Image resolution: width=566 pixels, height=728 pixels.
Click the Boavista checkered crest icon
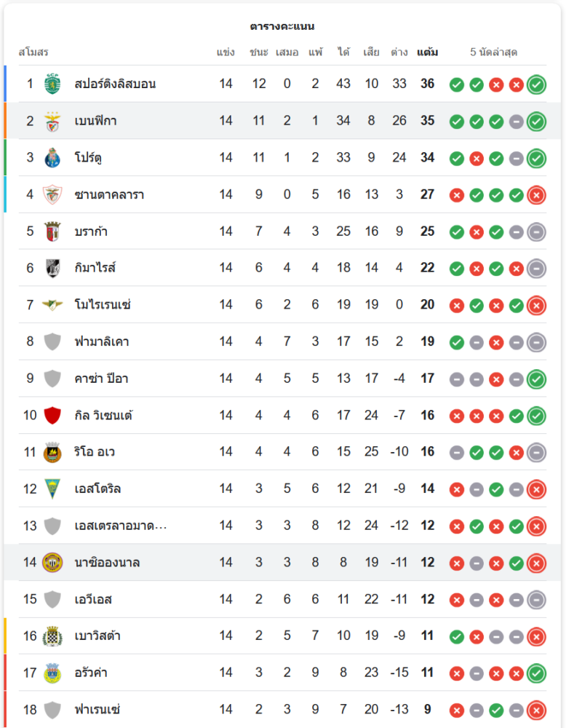point(52,636)
